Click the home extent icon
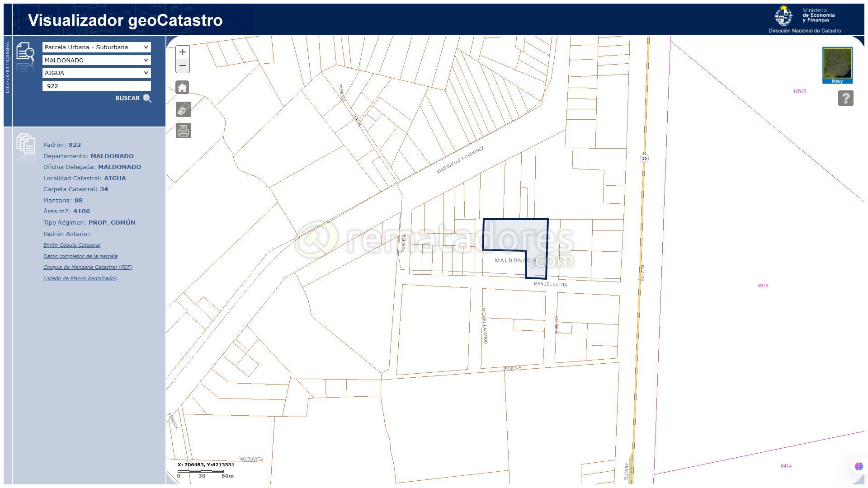This screenshot has height=488, width=868. (183, 88)
